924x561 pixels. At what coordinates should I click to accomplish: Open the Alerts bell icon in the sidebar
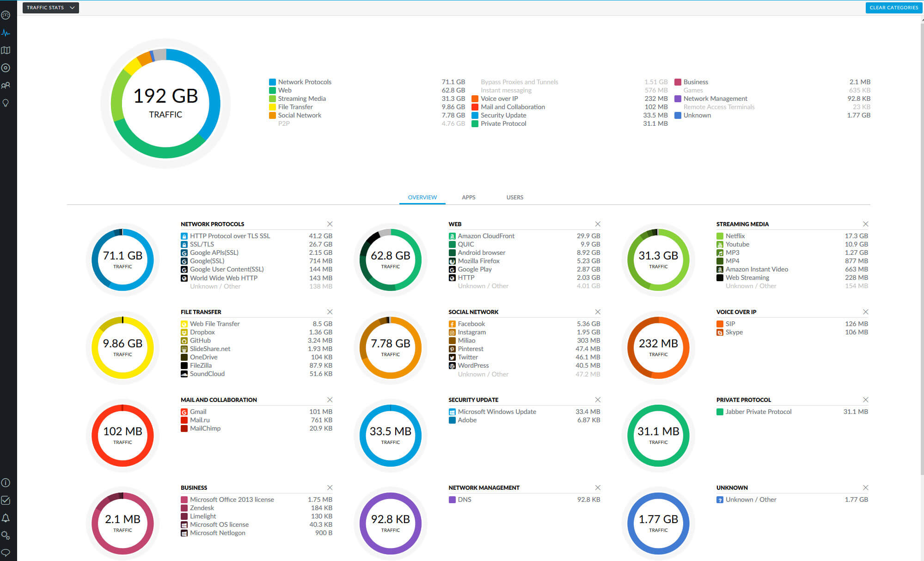coord(6,518)
